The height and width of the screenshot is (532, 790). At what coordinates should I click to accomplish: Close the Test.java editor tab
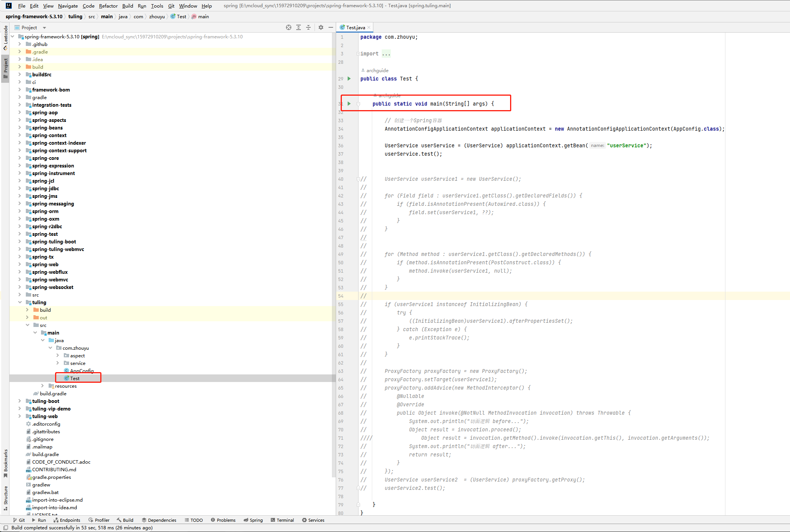point(369,27)
